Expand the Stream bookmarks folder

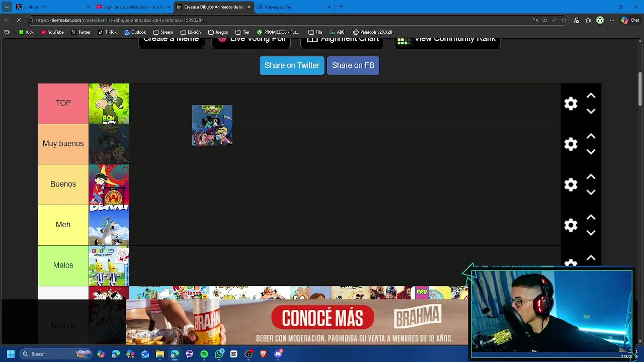[163, 32]
